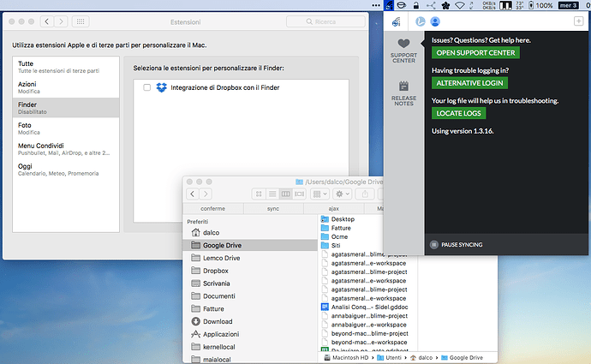This screenshot has width=591, height=364.
Task: Click battery 100% status in menu bar
Action: pyautogui.click(x=540, y=5)
